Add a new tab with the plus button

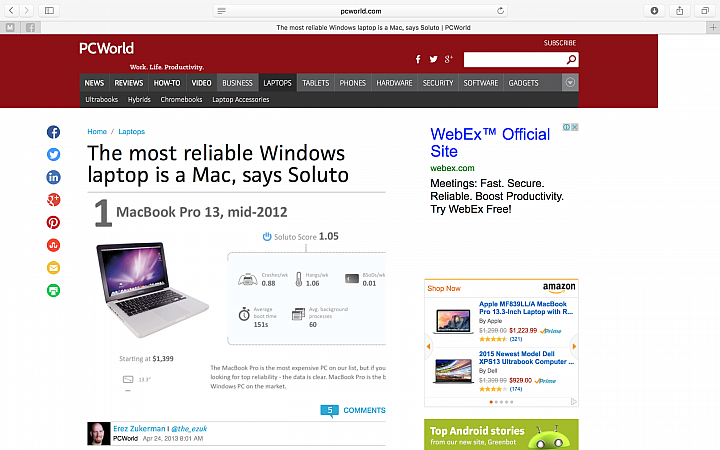pos(713,28)
